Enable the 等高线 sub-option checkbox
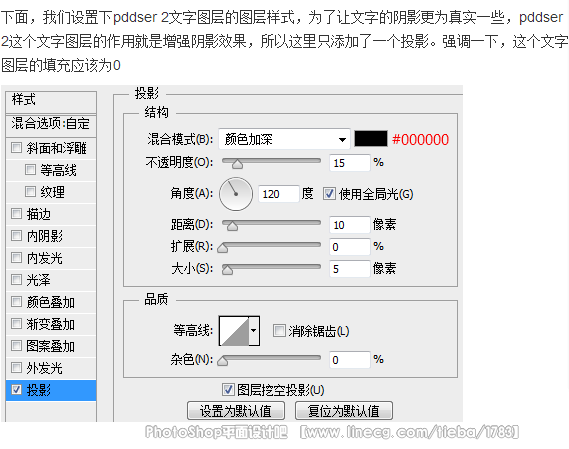 point(30,170)
